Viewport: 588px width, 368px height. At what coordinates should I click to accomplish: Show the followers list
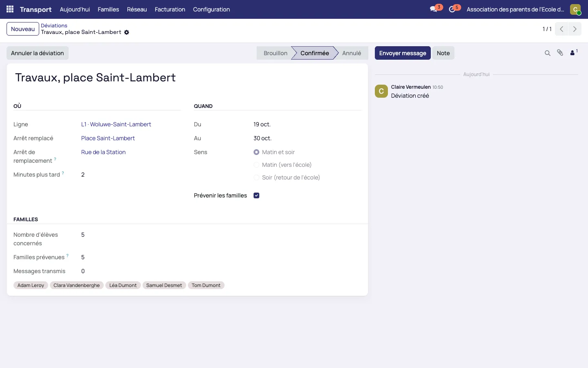pyautogui.click(x=574, y=53)
